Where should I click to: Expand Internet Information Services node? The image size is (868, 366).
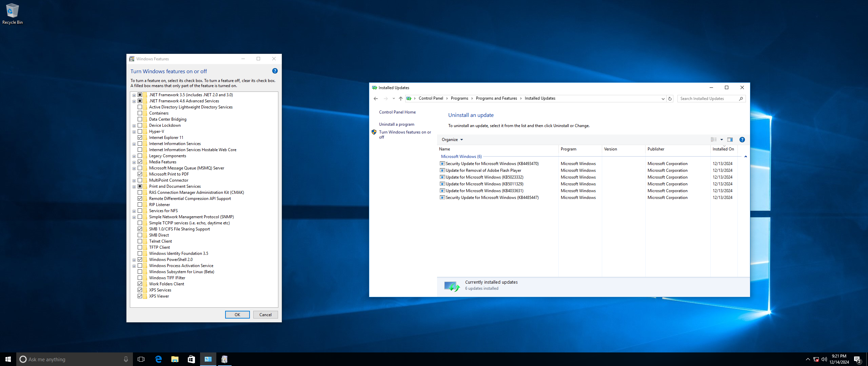[x=134, y=144]
